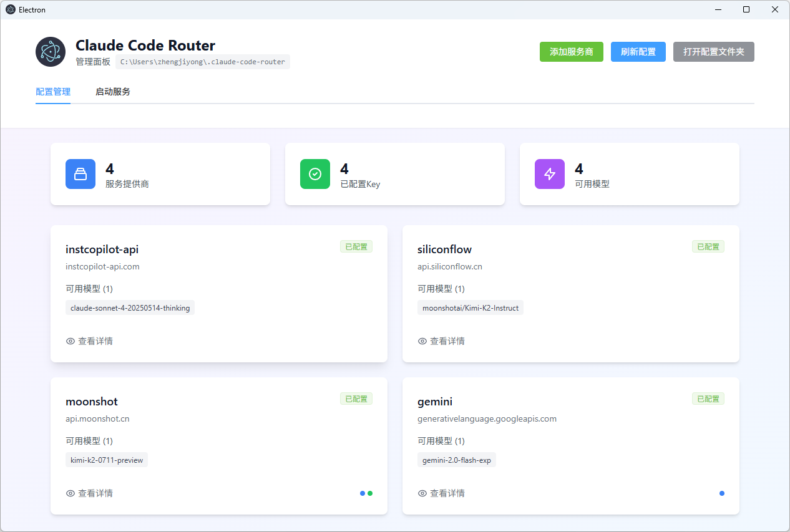The image size is (790, 532).
Task: Click the 服务提供商 stat label
Action: coord(127,184)
